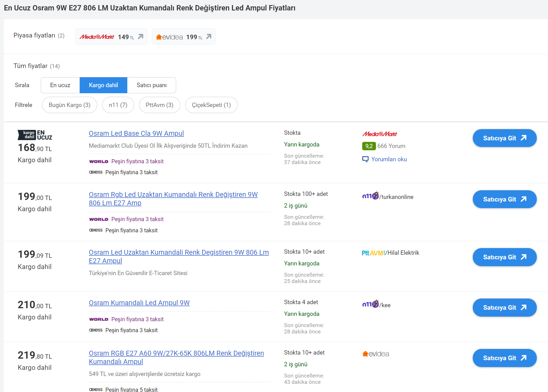
Task: Sort listings by Satıcı puanı
Action: (x=151, y=85)
